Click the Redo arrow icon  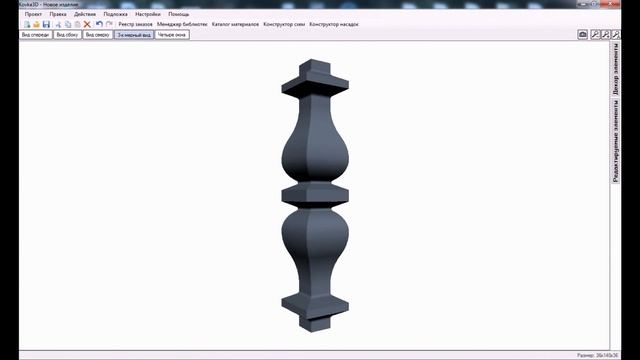tap(109, 24)
